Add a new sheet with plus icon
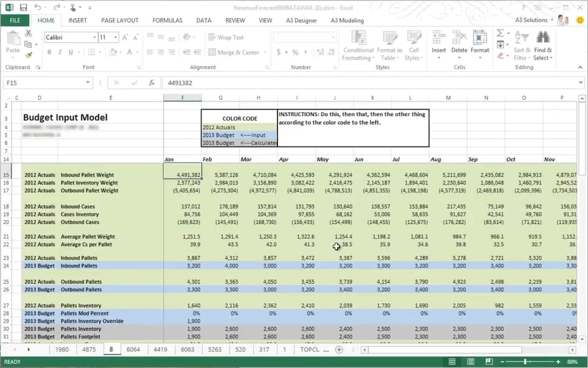This screenshot has height=368, width=588. (x=339, y=349)
